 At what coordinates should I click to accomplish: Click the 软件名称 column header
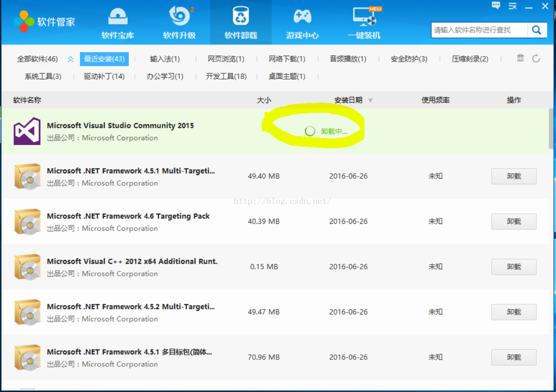pos(27,100)
